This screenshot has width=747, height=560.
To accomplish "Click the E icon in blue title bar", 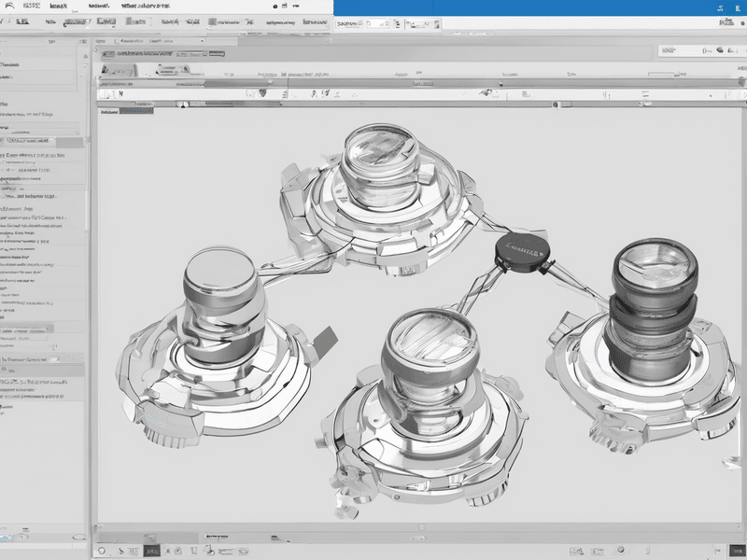I will coord(738,8).
